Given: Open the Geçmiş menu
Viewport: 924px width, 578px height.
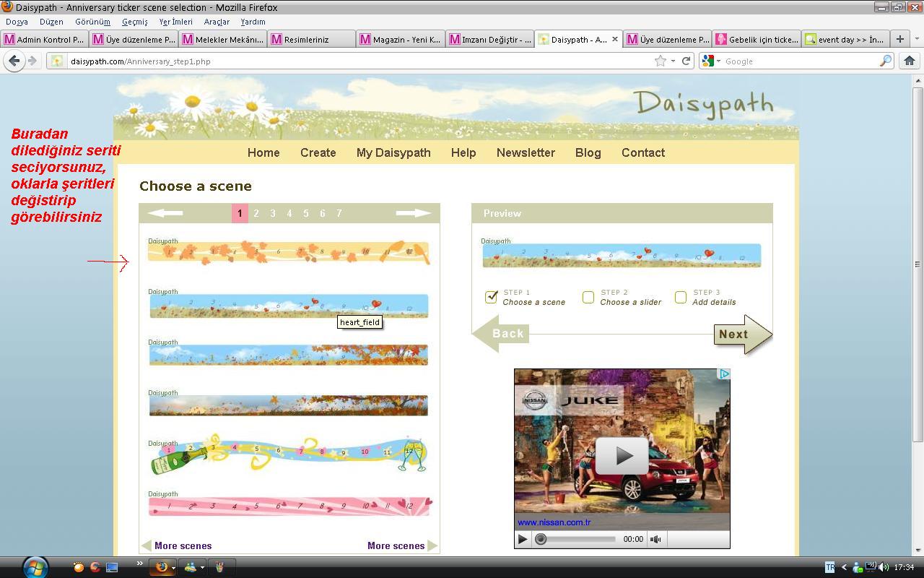Looking at the screenshot, I should (x=134, y=22).
